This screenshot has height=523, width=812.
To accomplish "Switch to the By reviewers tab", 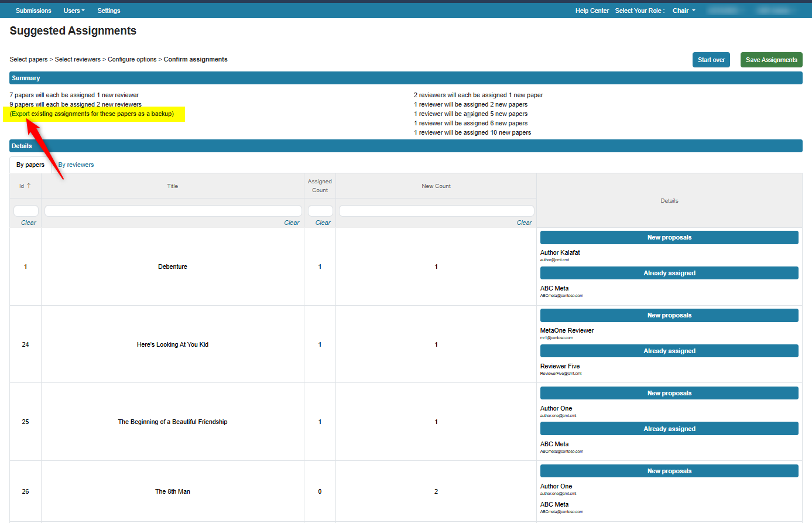I will tap(76, 165).
